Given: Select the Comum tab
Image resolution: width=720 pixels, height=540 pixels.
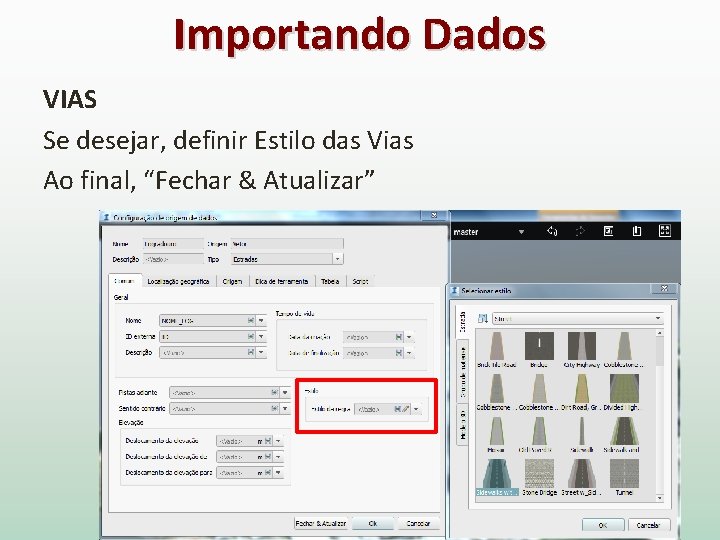Looking at the screenshot, I should (124, 281).
